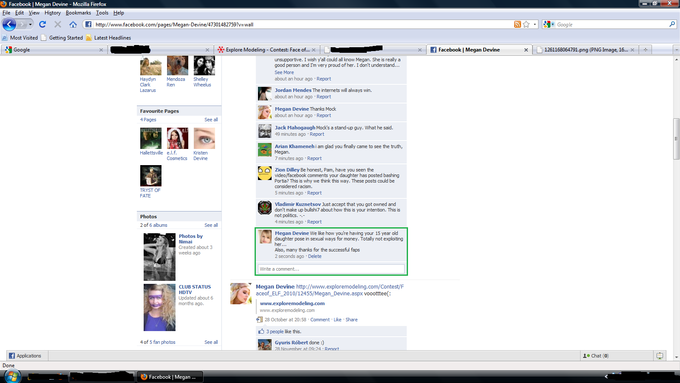Click Zion Dilley's emoticon avatar
This screenshot has width=680, height=383.
[x=265, y=173]
